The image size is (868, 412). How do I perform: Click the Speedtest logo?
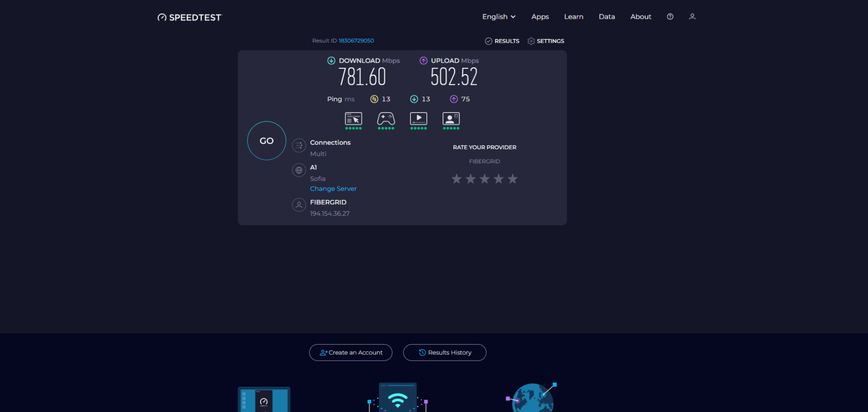189,17
